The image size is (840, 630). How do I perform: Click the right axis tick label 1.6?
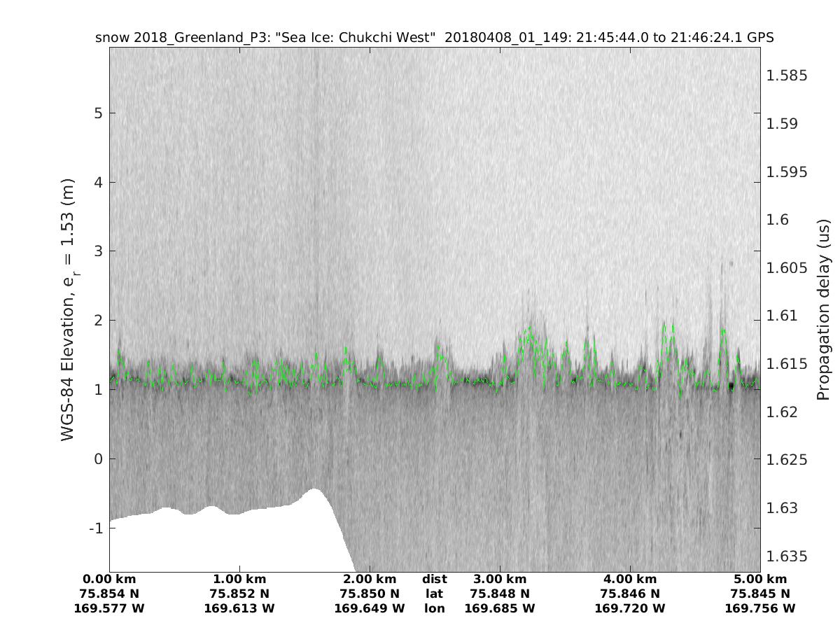(x=778, y=220)
